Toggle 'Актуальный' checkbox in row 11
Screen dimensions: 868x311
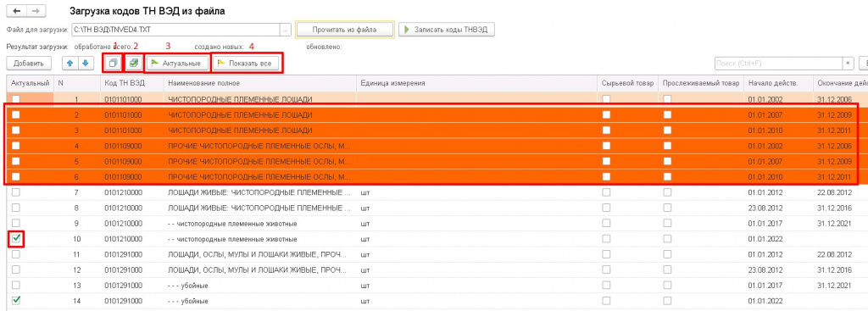point(16,254)
